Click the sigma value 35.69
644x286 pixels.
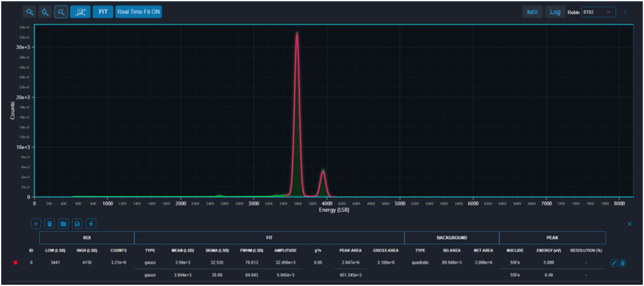(x=217, y=275)
